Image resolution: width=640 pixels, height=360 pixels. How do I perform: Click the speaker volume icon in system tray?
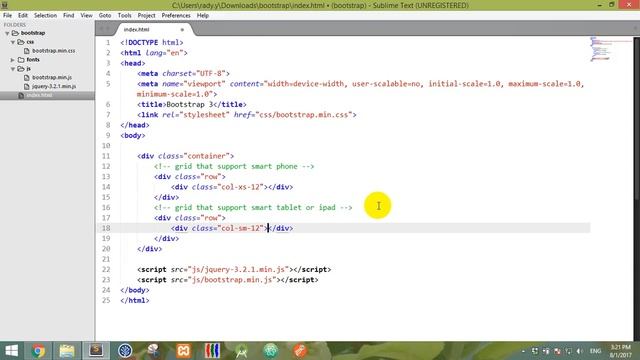pos(579,351)
